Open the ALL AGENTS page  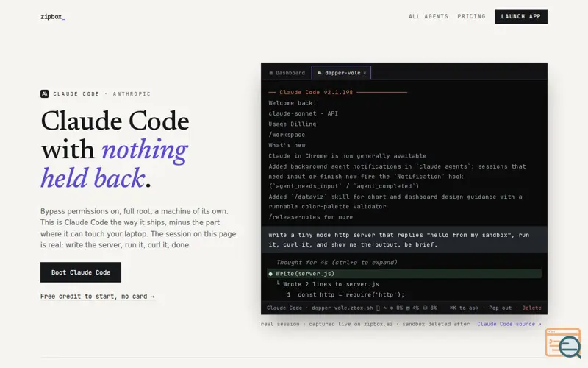tap(429, 16)
